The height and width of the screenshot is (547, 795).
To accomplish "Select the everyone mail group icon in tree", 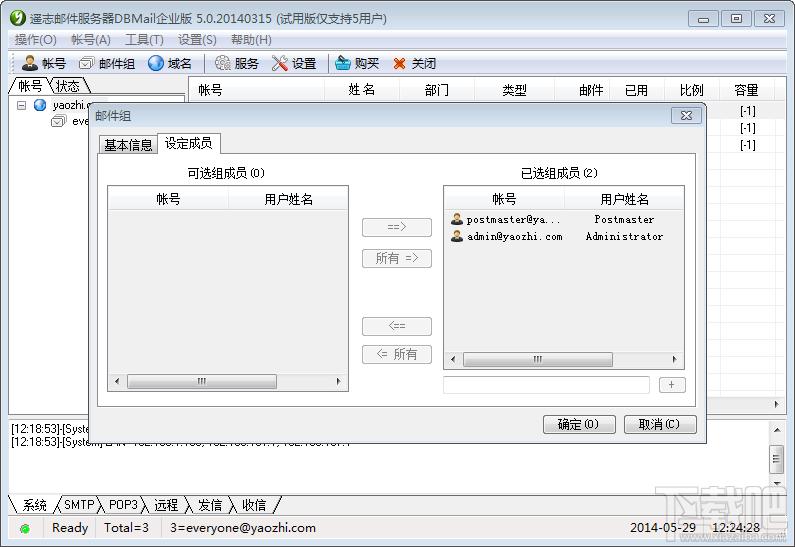I will point(59,121).
